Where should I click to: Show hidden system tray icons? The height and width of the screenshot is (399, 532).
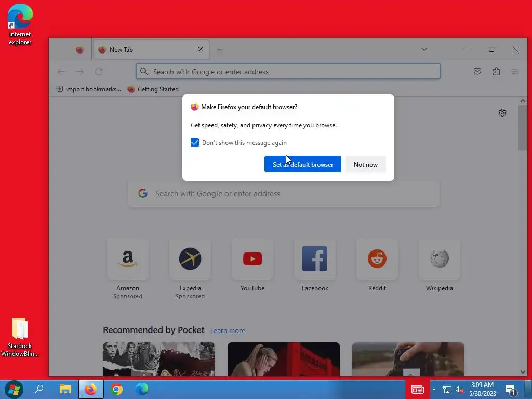(434, 390)
